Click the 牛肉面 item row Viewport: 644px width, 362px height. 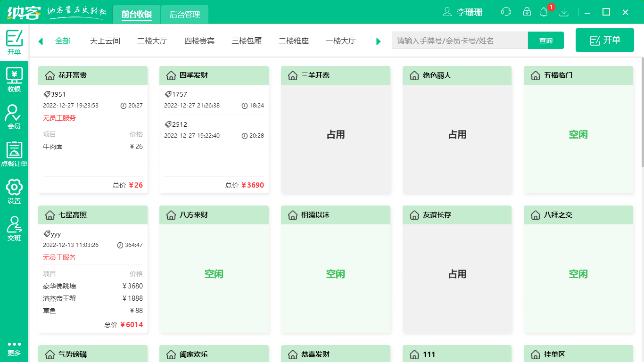pos(93,147)
